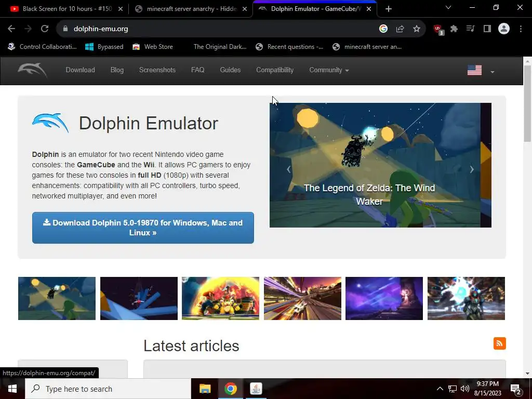Open File Explorer from taskbar
The height and width of the screenshot is (399, 532).
[x=205, y=389]
